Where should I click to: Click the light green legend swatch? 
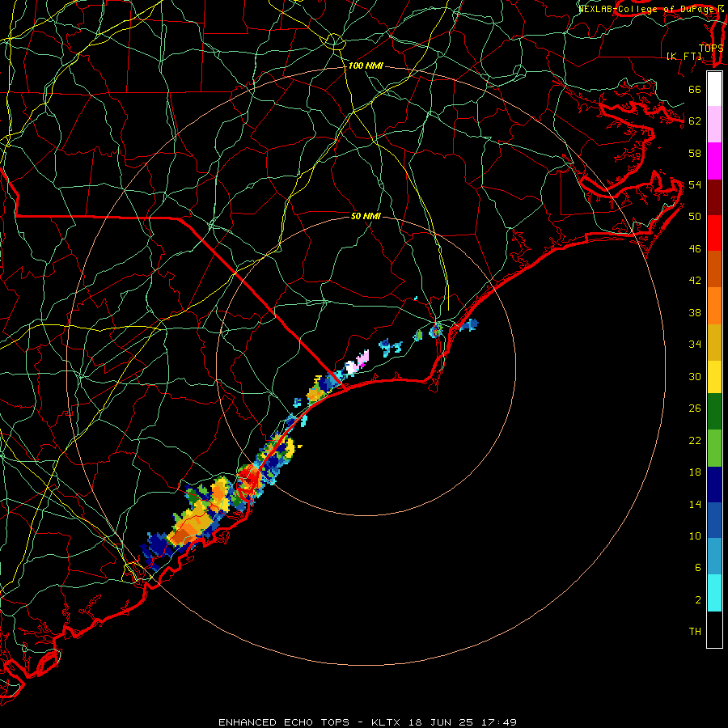(x=714, y=447)
